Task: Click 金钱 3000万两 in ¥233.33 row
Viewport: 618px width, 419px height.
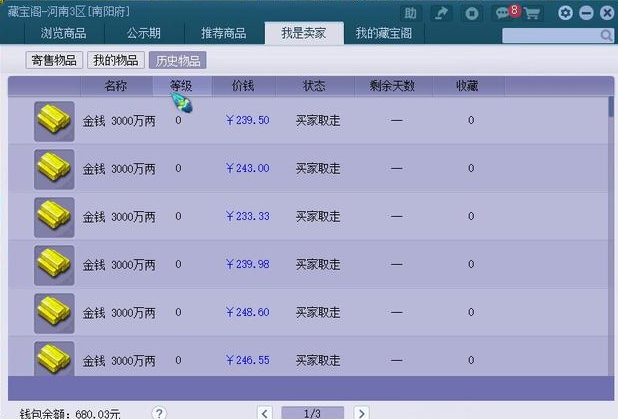Action: [119, 217]
